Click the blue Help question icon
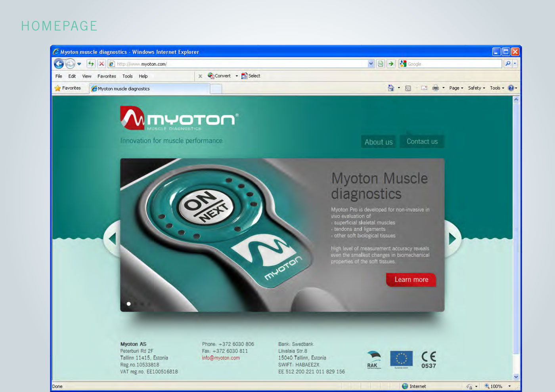Viewport: 555px width, 392px height. tap(511, 88)
